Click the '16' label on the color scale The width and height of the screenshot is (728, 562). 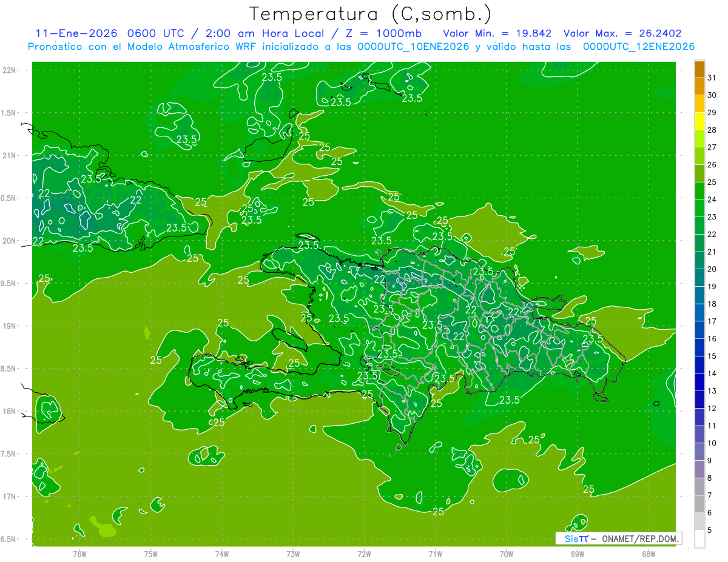click(x=712, y=339)
